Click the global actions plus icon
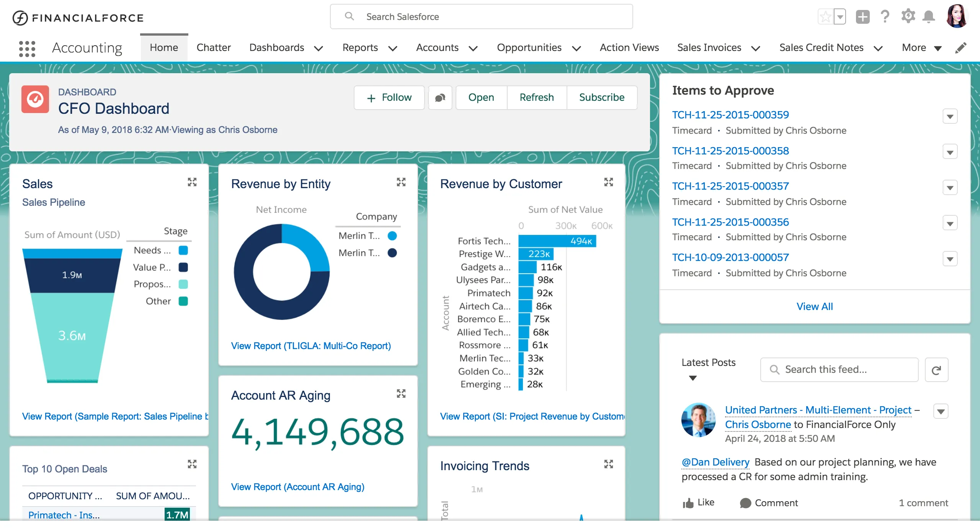This screenshot has width=980, height=528. coord(862,17)
